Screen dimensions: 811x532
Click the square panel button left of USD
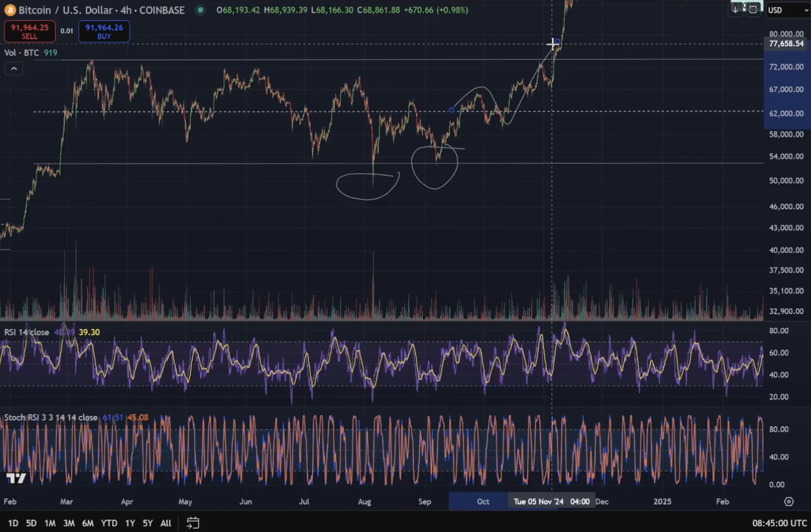click(x=753, y=10)
